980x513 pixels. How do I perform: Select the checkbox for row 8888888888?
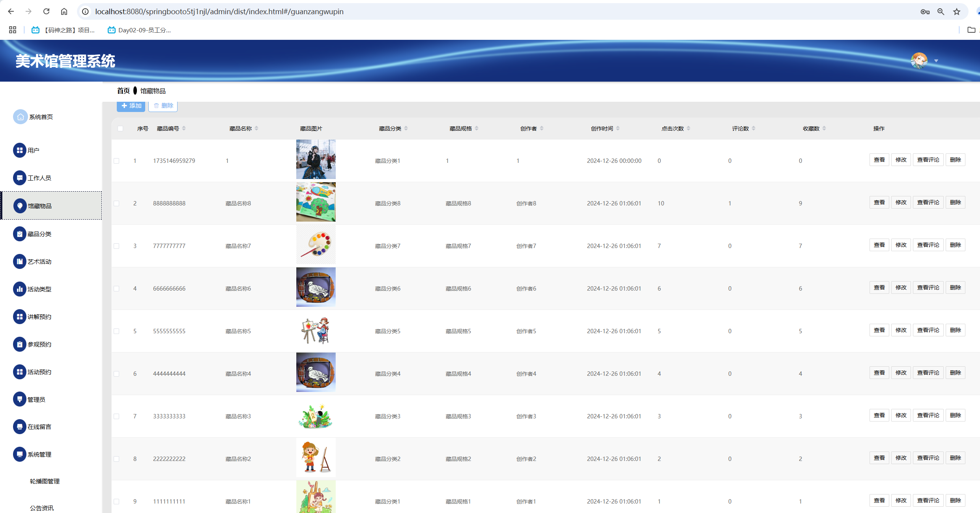click(116, 203)
